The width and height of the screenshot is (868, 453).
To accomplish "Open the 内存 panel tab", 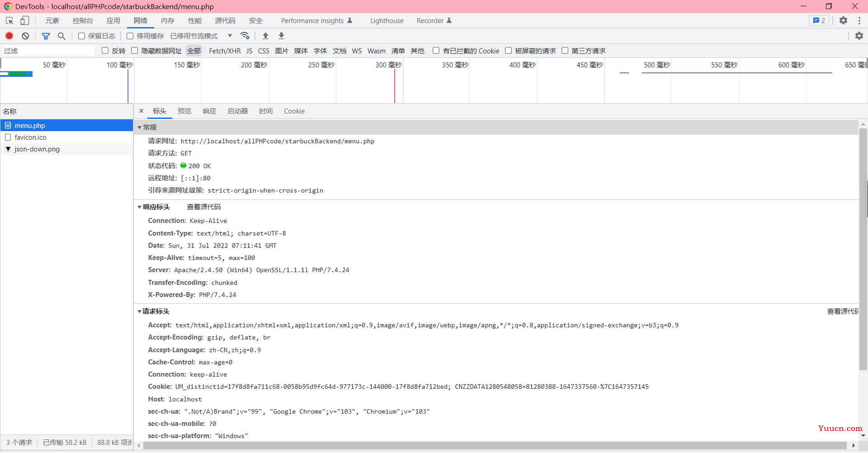I will point(168,21).
